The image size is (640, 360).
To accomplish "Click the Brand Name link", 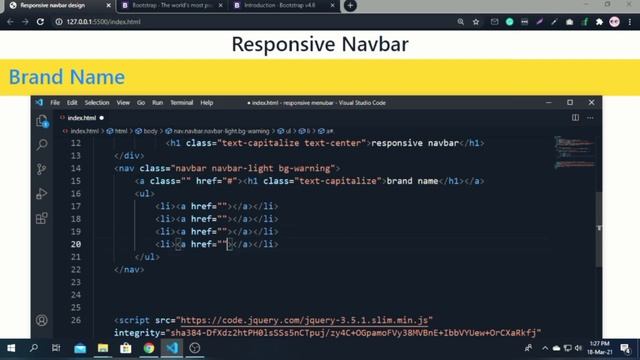I will pos(67,77).
